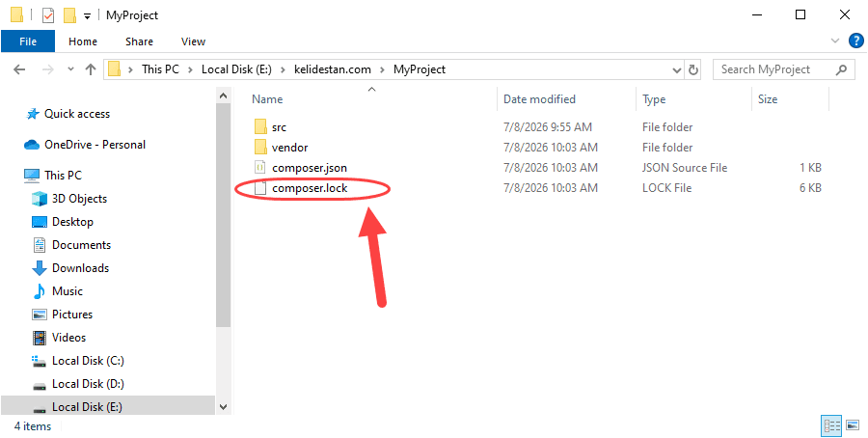Image resolution: width=868 pixels, height=438 pixels.
Task: Open 3D Objects in sidebar
Action: 69,199
